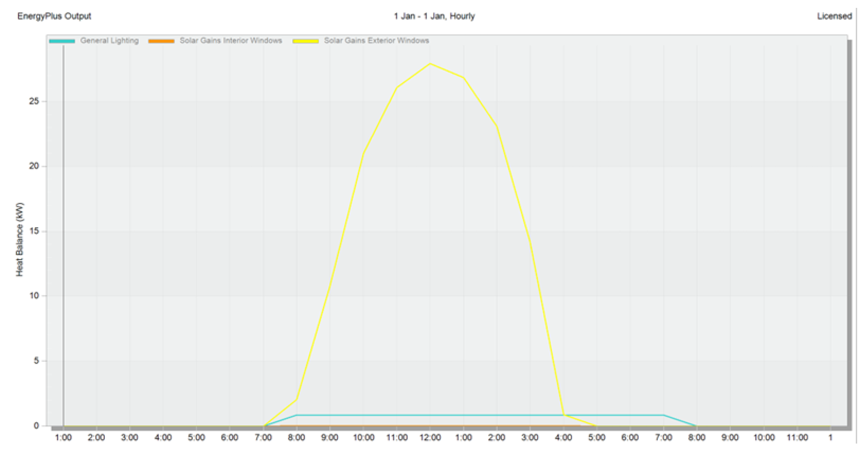Click the General Lighting cyan legend swatch
Image resolution: width=868 pixels, height=459 pixels.
click(62, 41)
